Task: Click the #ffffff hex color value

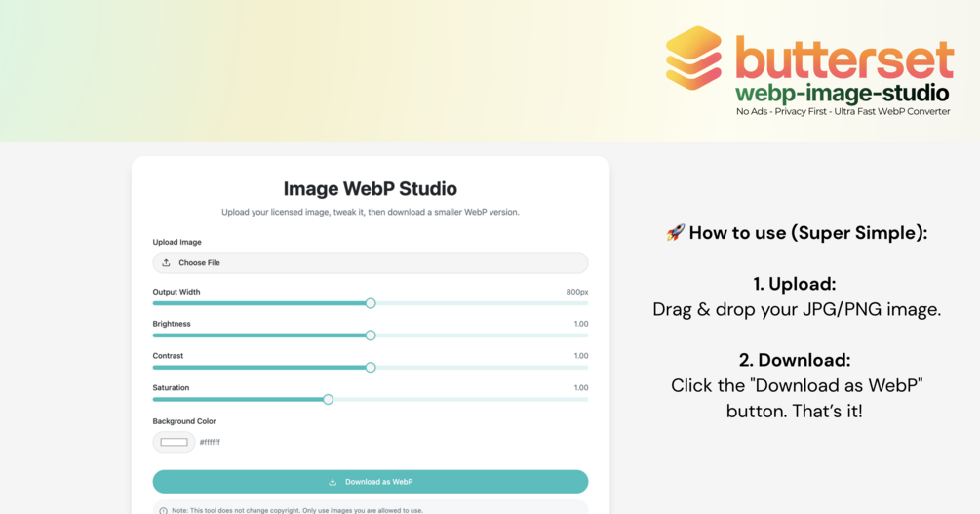Action: (x=210, y=443)
